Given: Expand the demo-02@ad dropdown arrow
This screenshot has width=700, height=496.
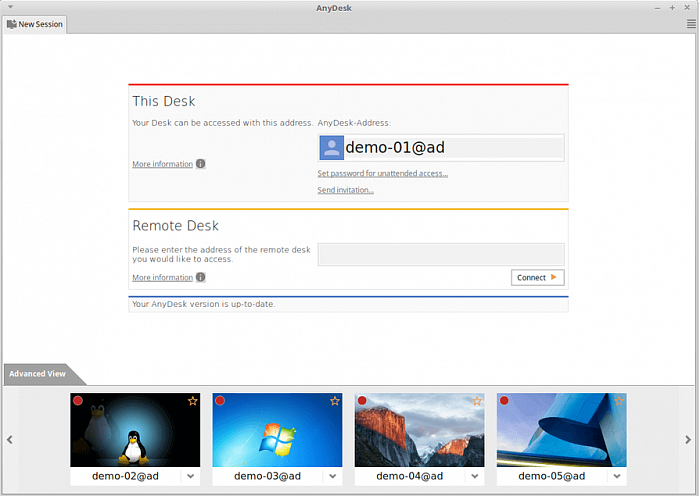Looking at the screenshot, I should [x=191, y=477].
